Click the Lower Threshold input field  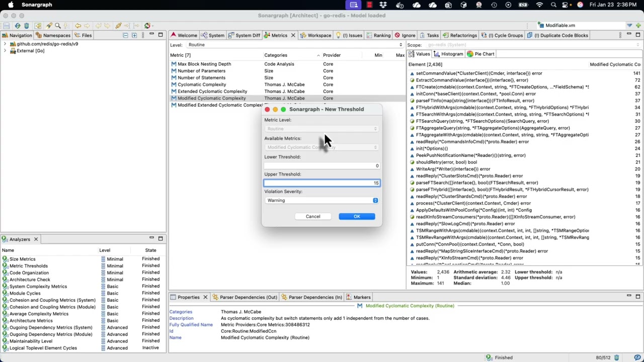[321, 165]
